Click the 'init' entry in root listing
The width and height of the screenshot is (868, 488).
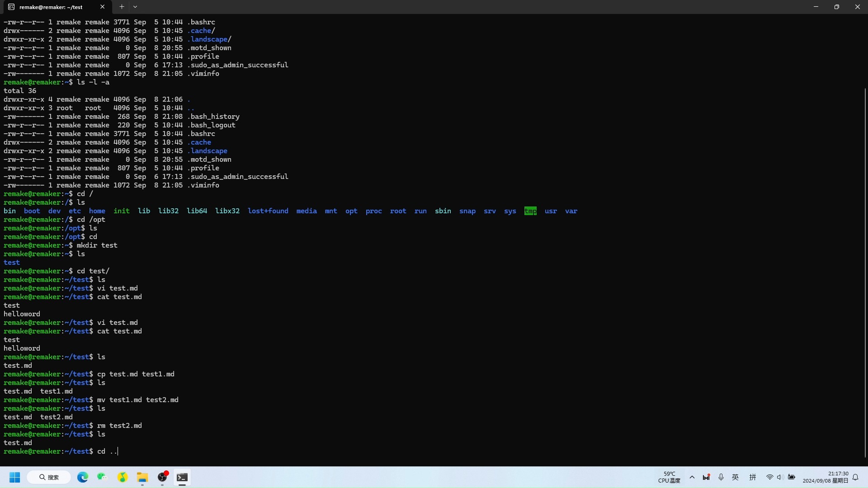122,211
